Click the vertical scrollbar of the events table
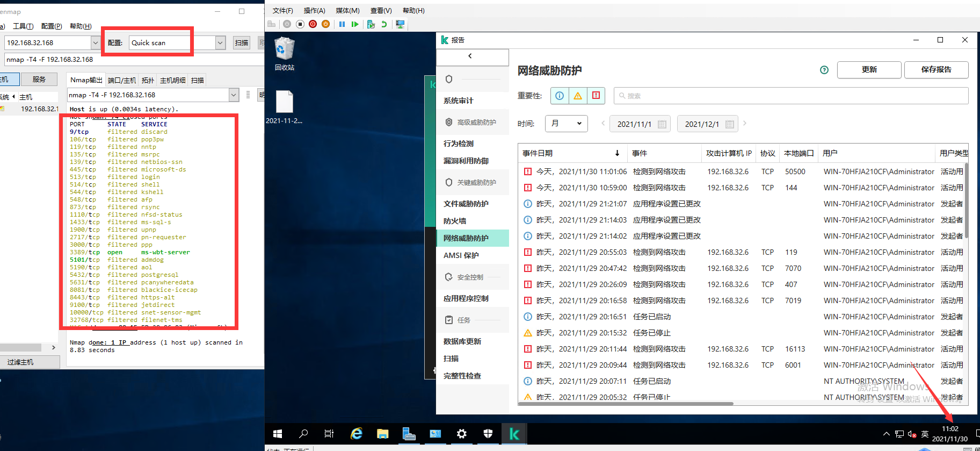 tap(967, 201)
